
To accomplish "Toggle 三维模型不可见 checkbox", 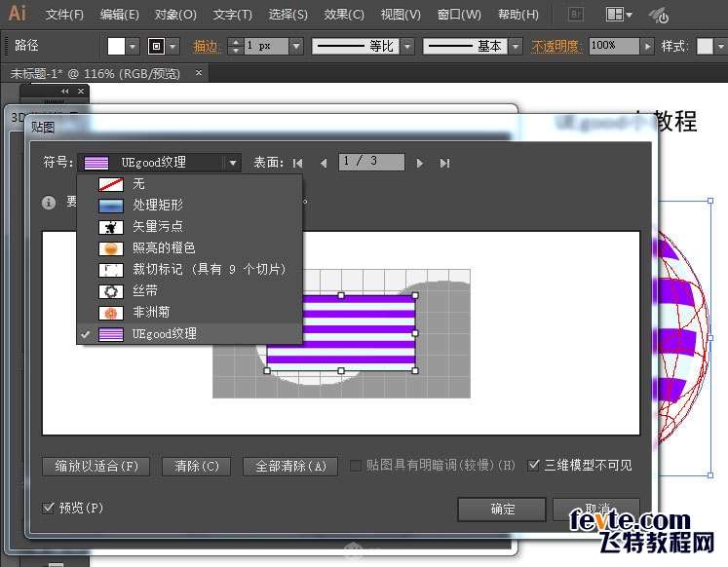I will (x=534, y=465).
